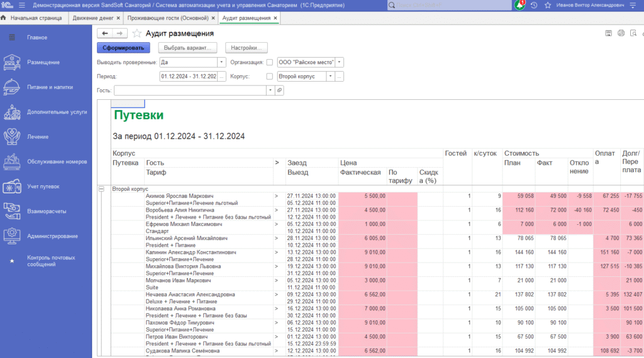Viewport: 644px width, 358px height.
Task: Click the print report icon
Action: [621, 33]
